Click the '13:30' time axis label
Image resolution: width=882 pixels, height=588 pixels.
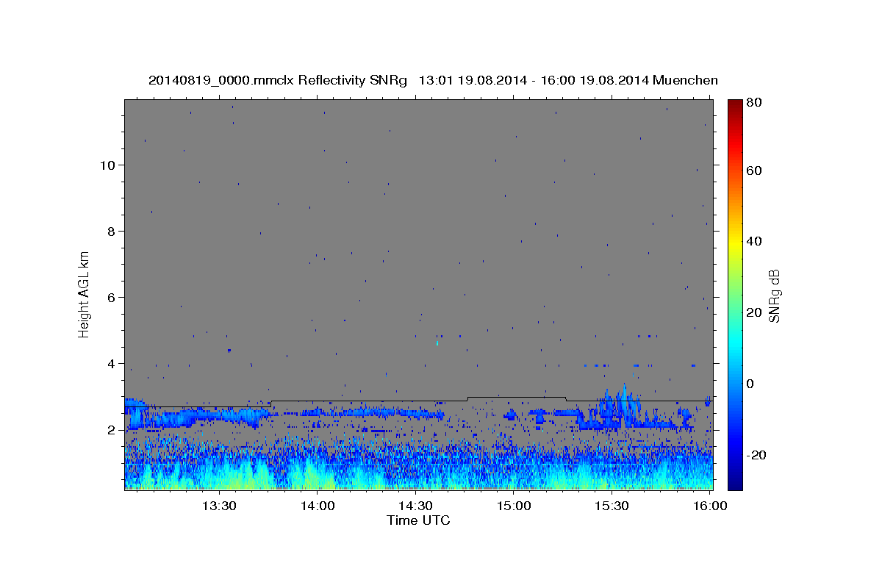[x=219, y=506]
